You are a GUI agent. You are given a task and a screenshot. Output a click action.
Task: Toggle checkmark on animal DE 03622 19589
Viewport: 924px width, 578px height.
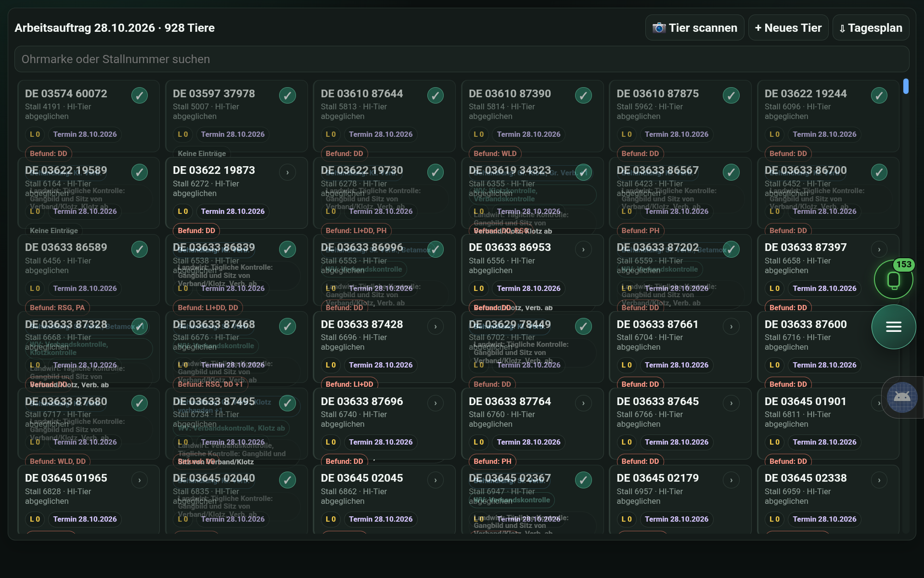pos(140,172)
